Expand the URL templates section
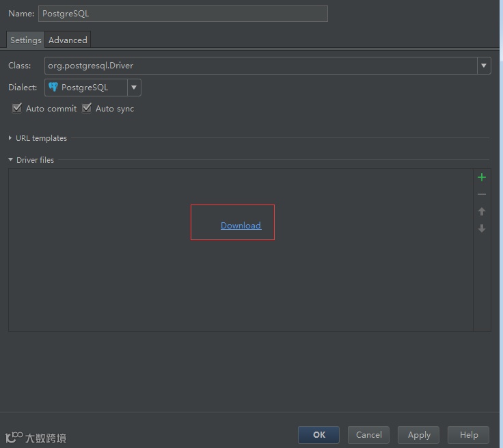Viewport: 503px width, 448px height. tap(10, 138)
